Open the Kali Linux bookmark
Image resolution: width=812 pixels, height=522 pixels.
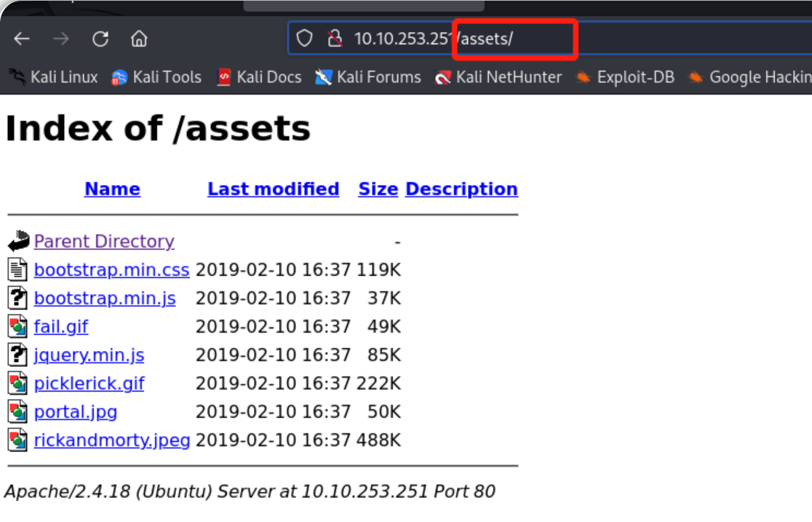[x=54, y=77]
